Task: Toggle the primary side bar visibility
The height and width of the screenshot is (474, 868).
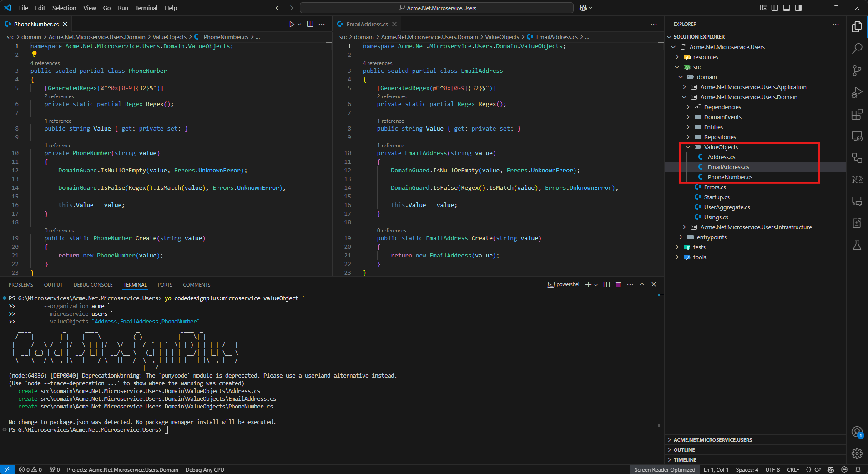Action: (775, 8)
